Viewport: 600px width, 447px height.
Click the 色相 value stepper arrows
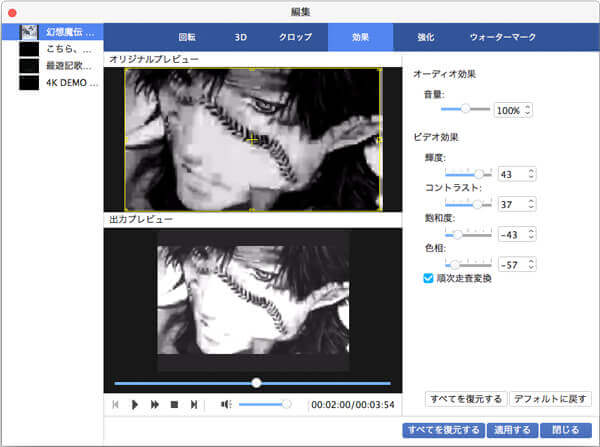pyautogui.click(x=530, y=264)
